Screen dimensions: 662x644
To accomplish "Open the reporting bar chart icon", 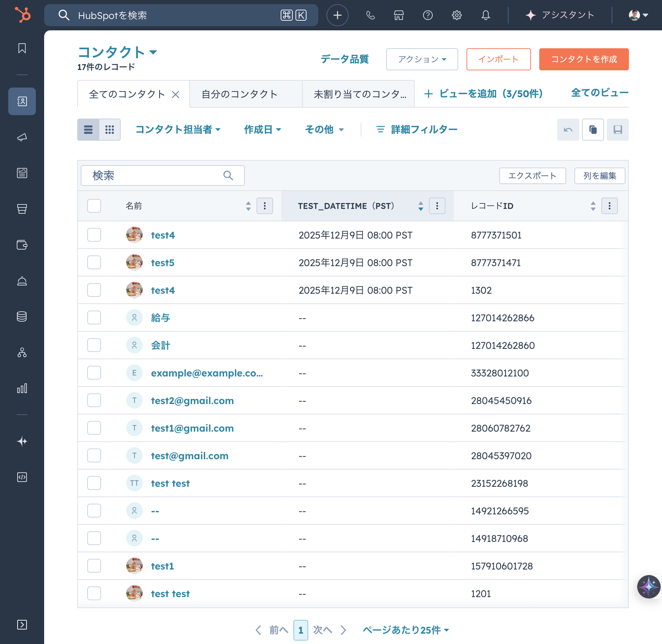I will (x=22, y=388).
